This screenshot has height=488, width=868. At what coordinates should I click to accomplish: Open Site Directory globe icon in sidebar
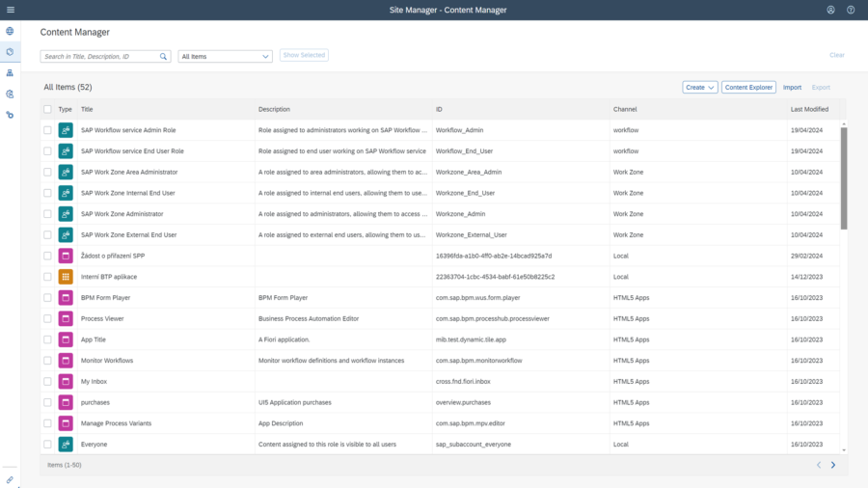click(x=10, y=31)
